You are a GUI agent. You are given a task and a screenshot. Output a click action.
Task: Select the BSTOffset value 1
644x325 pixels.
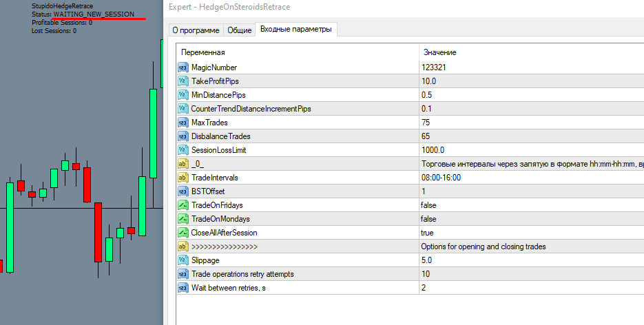click(424, 191)
